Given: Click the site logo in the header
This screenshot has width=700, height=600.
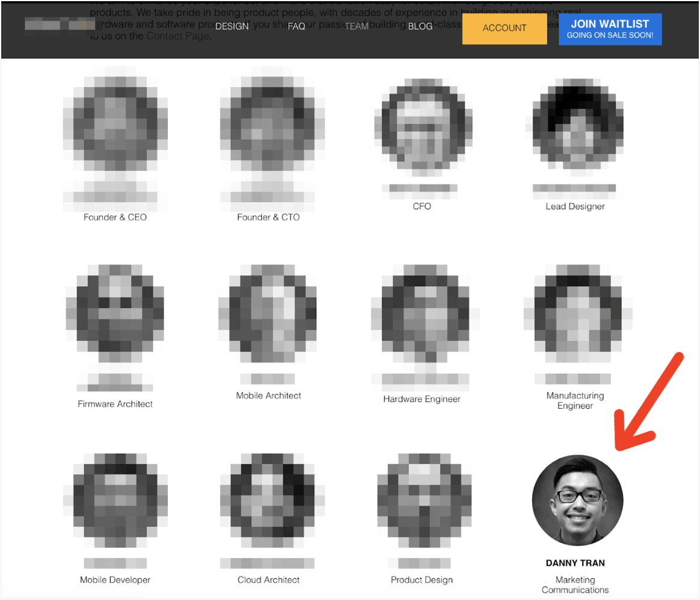Looking at the screenshot, I should [60, 23].
